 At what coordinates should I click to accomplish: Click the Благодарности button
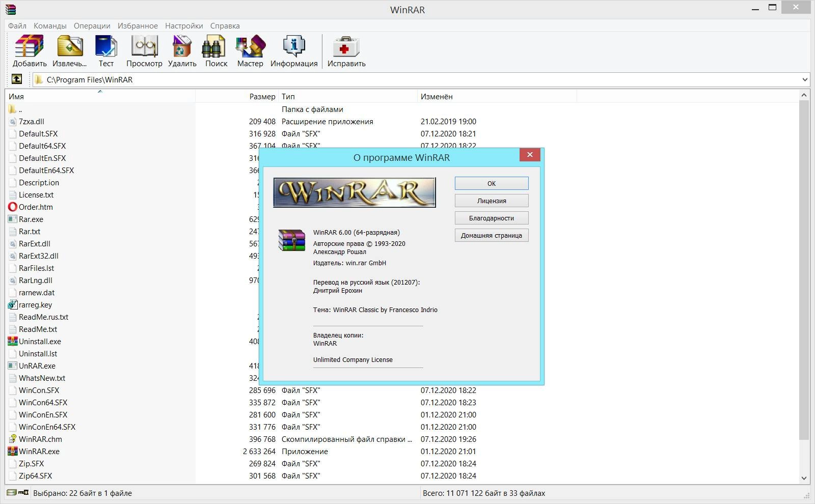coord(492,218)
